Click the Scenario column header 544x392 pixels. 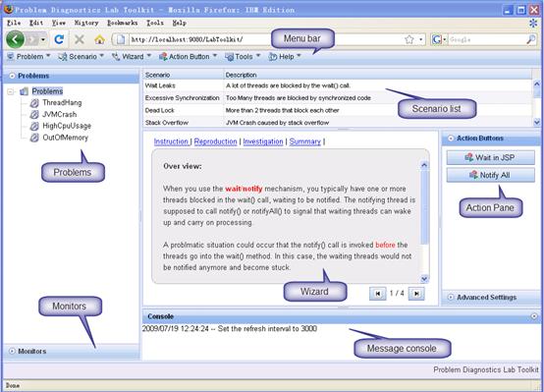pos(184,75)
